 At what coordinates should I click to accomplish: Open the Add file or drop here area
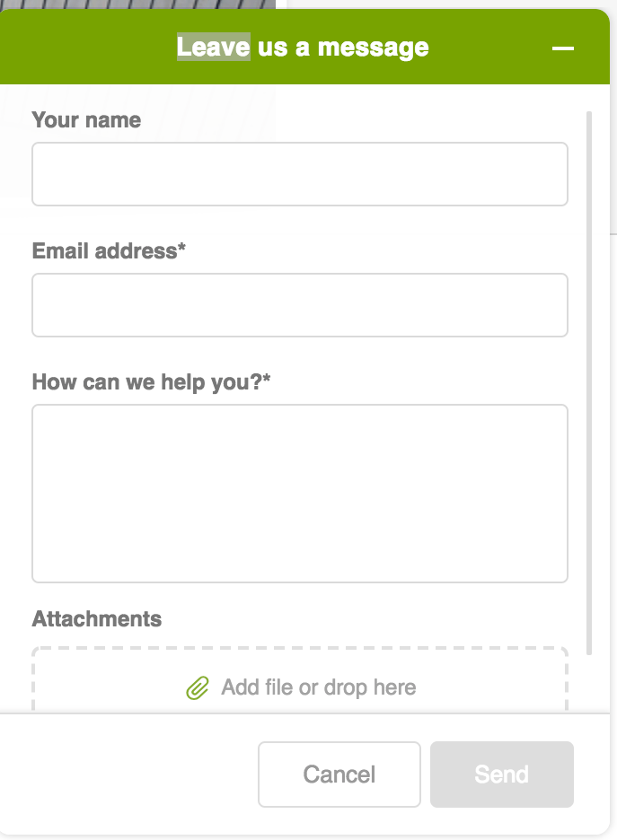[x=300, y=687]
